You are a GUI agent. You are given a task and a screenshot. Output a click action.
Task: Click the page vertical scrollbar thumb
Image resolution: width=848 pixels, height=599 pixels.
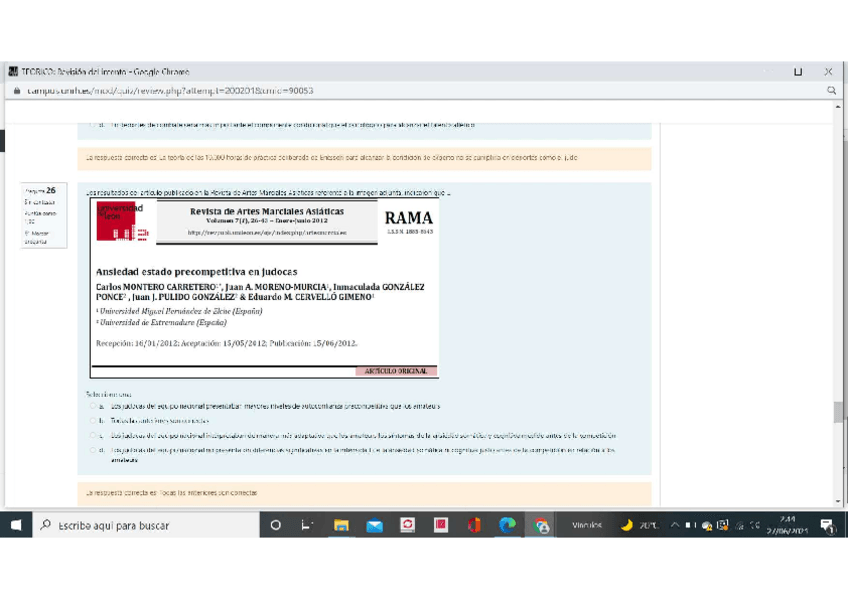838,412
